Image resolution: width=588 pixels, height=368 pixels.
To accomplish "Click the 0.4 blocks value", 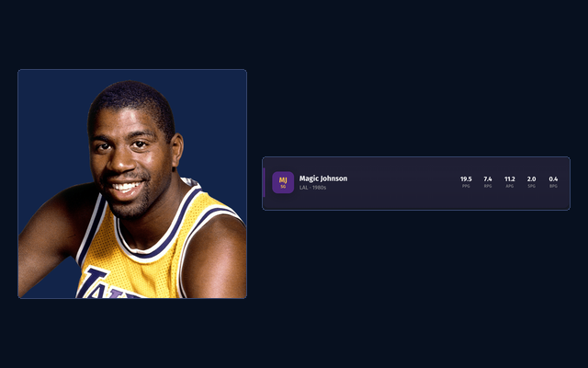I will click(553, 179).
